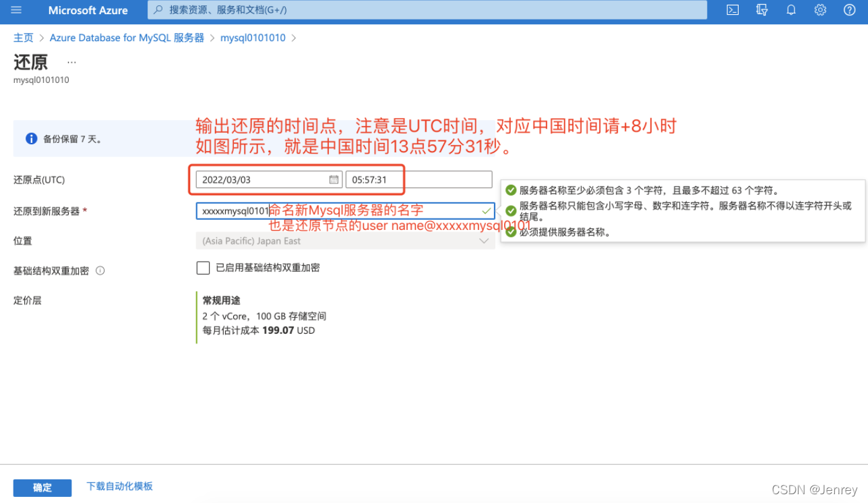Select the 还原点(UTC) label
The height and width of the screenshot is (503, 868).
39,180
